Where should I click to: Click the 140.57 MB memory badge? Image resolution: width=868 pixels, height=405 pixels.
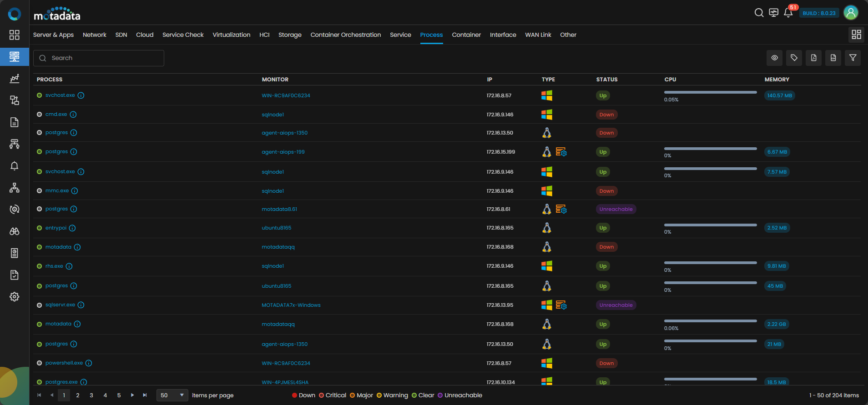coord(780,95)
